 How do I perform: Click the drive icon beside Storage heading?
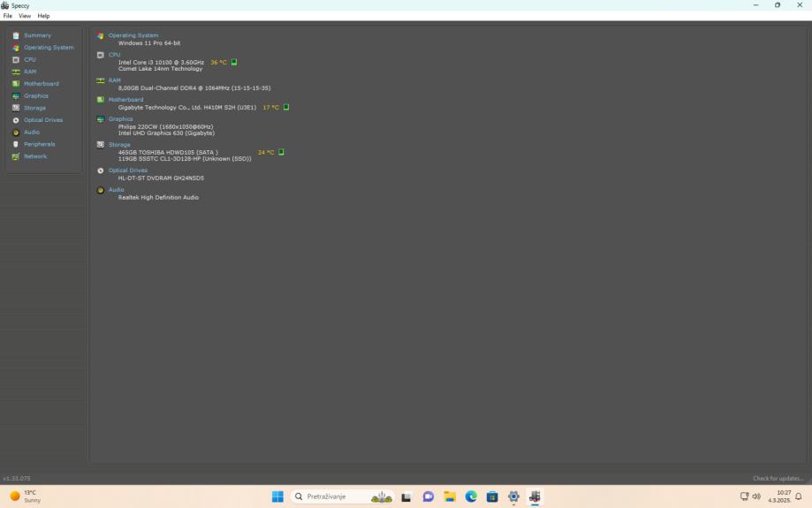coord(101,145)
